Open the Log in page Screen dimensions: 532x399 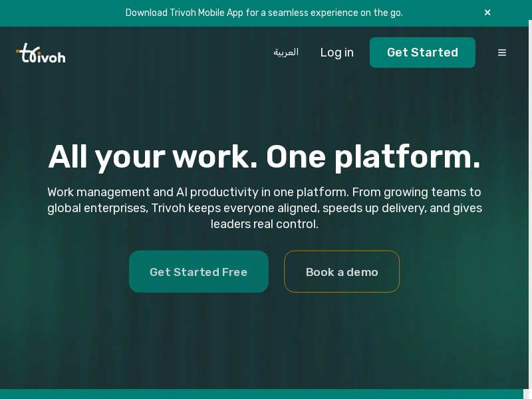tap(336, 53)
